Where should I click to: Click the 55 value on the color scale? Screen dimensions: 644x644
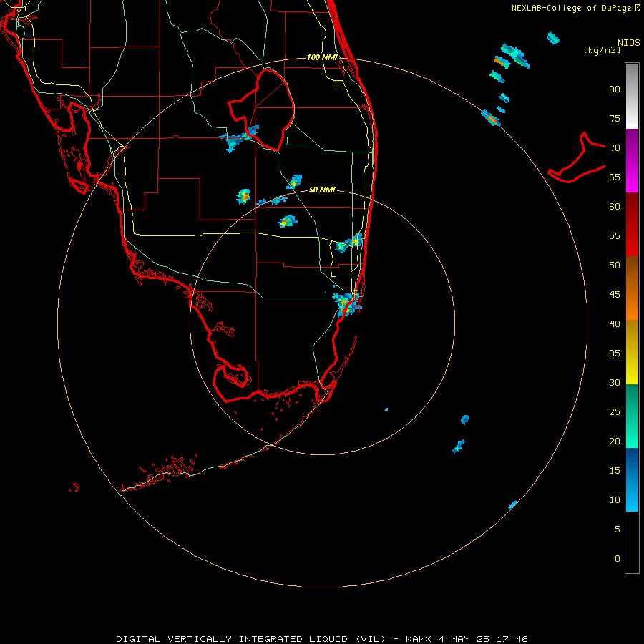[615, 236]
